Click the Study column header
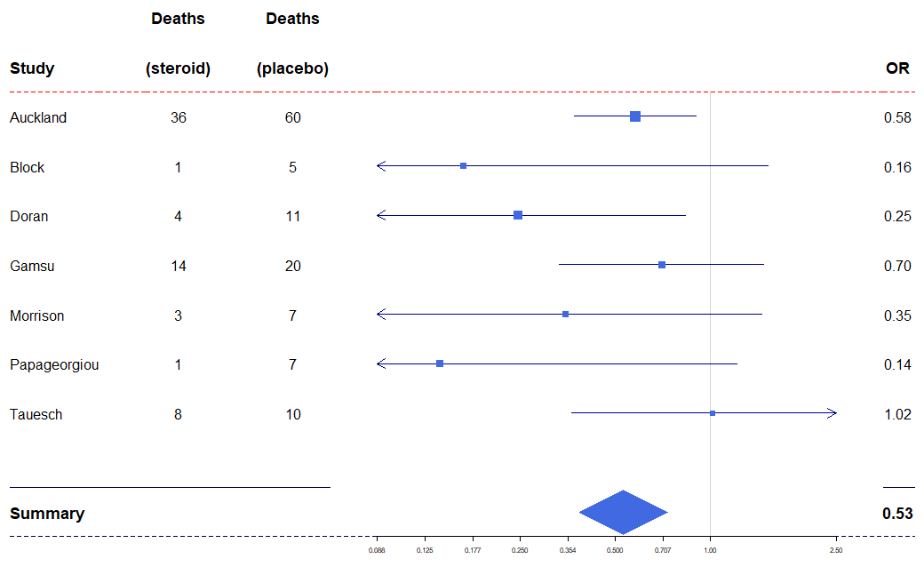Viewport: 924px width, 567px height. coord(32,68)
